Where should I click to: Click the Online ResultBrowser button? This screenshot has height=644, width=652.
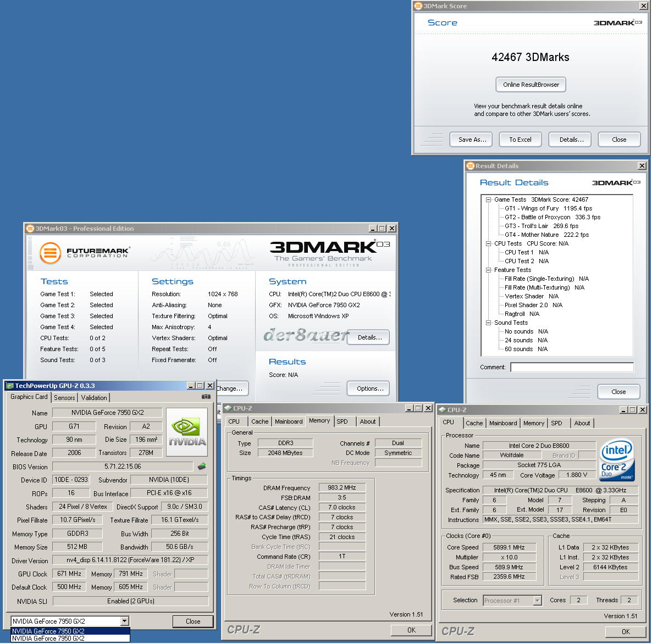531,85
